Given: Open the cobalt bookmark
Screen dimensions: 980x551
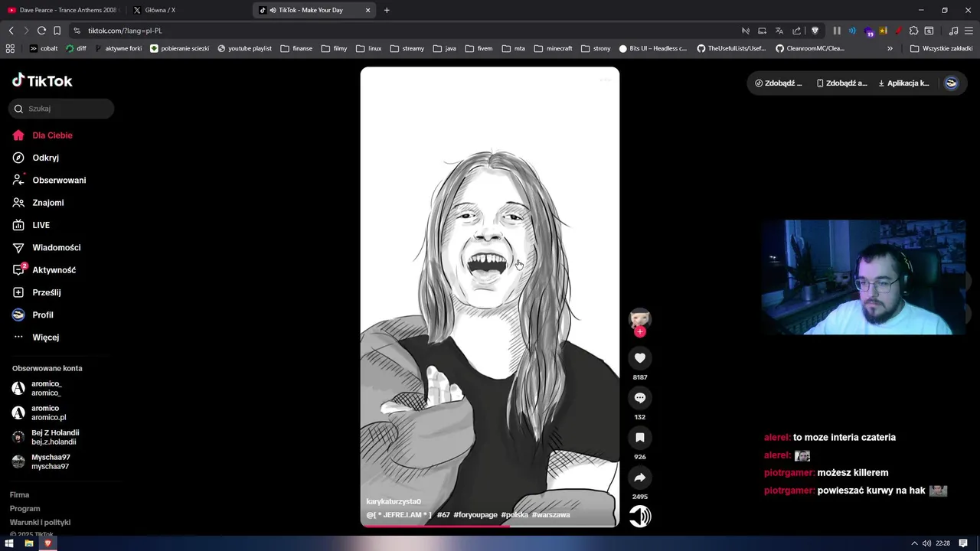Looking at the screenshot, I should (44, 48).
